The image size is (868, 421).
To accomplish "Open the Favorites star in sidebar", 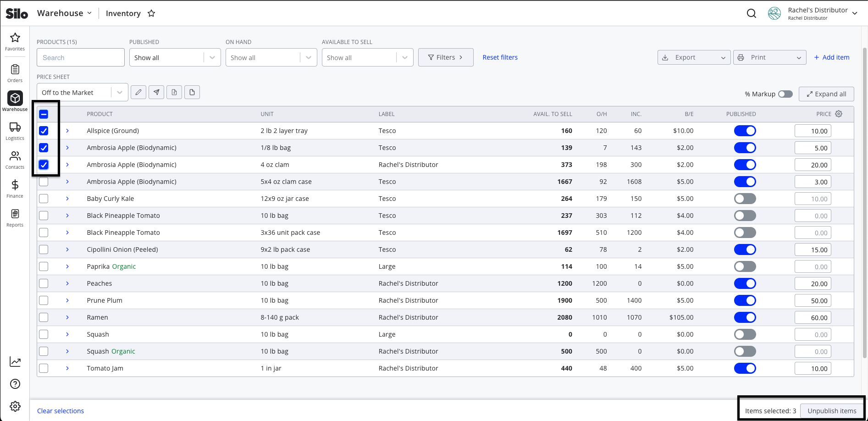I will pyautogui.click(x=15, y=38).
